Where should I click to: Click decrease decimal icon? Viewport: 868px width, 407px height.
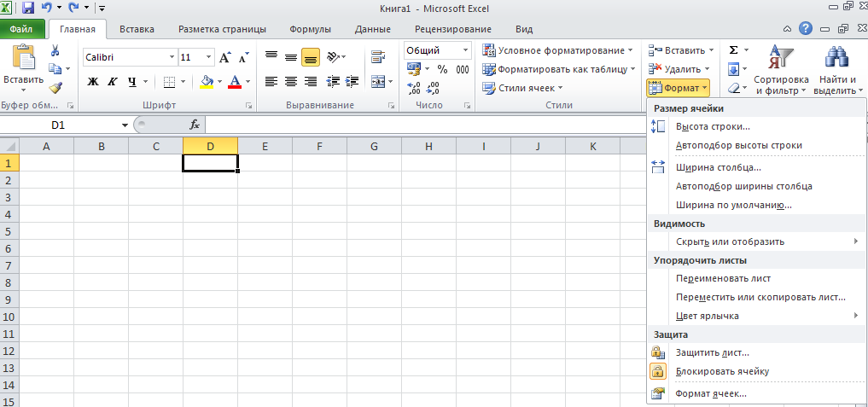[434, 88]
